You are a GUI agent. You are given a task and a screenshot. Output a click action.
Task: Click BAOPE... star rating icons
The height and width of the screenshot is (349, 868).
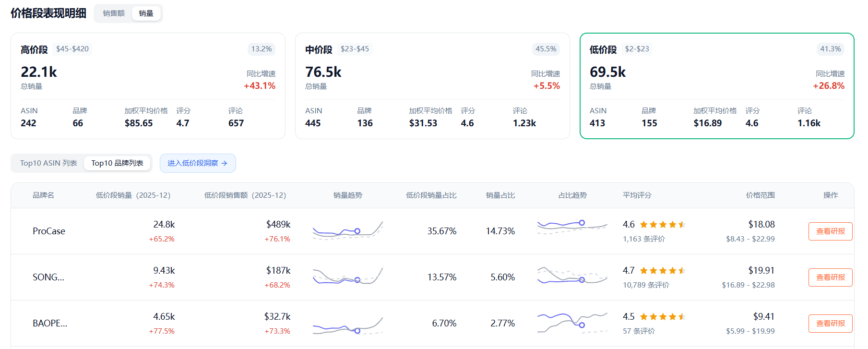click(x=663, y=317)
